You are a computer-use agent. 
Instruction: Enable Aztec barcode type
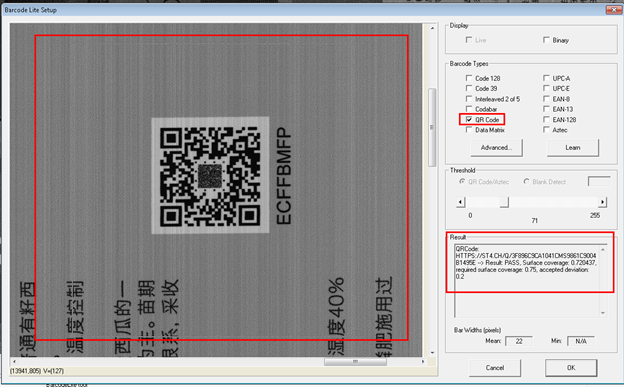546,130
